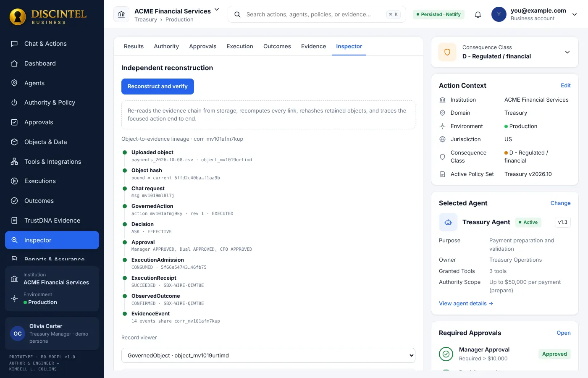Viewport: 588px width, 378px height.
Task: Open Authority & Policy power icon
Action: click(x=14, y=102)
